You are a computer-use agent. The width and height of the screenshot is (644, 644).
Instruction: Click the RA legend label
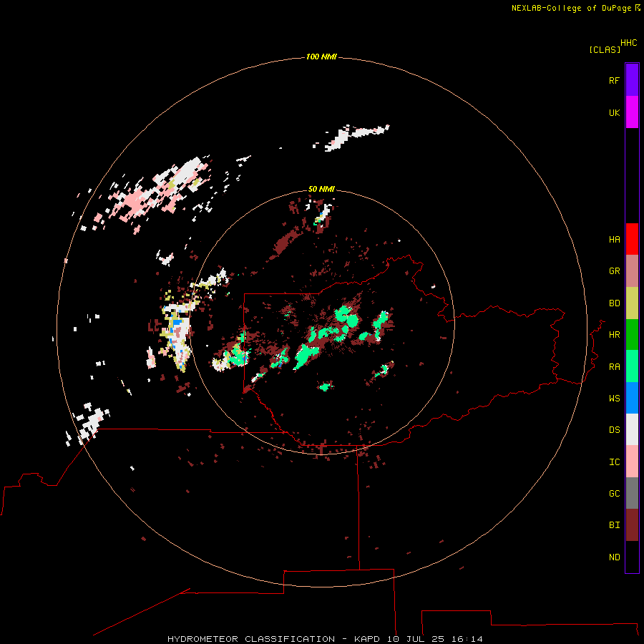[614, 367]
